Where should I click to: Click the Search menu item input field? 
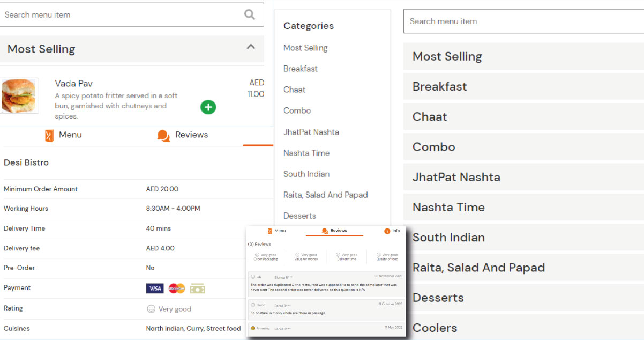[x=107, y=14]
